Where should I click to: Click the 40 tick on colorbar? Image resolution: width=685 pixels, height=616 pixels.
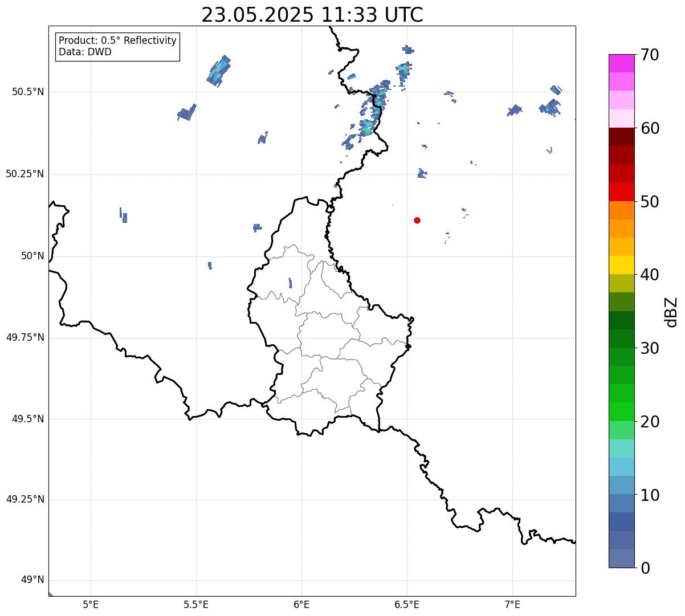[649, 275]
